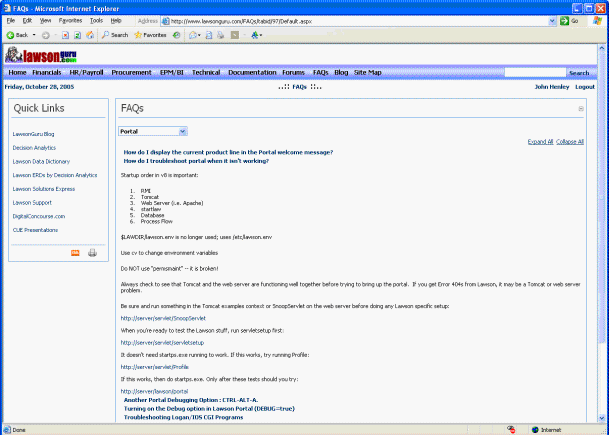Open the Documentation nav item
Image resolution: width=609 pixels, height=435 pixels.
point(252,73)
